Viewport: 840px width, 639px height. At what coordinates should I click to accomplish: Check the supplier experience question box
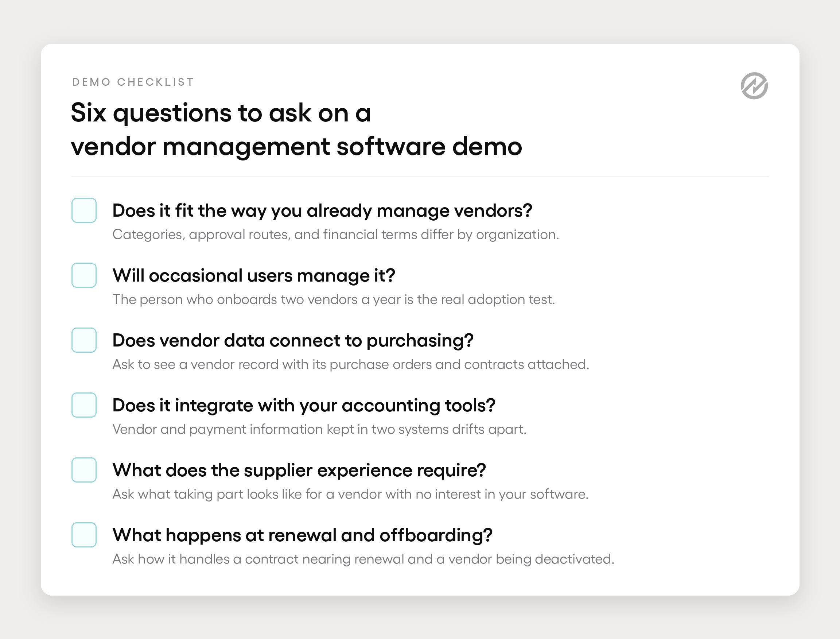pos(84,470)
